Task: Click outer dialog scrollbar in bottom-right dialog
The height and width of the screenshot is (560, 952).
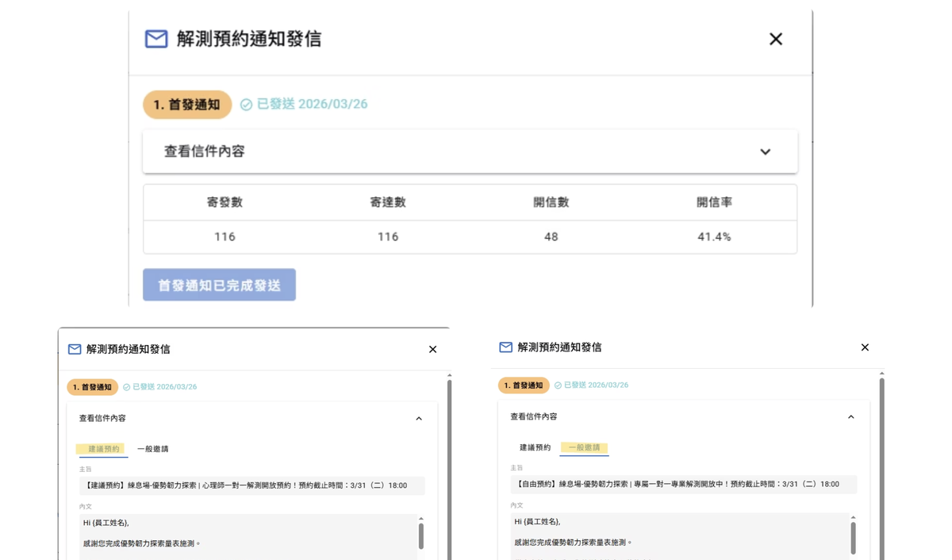Action: coord(881,468)
